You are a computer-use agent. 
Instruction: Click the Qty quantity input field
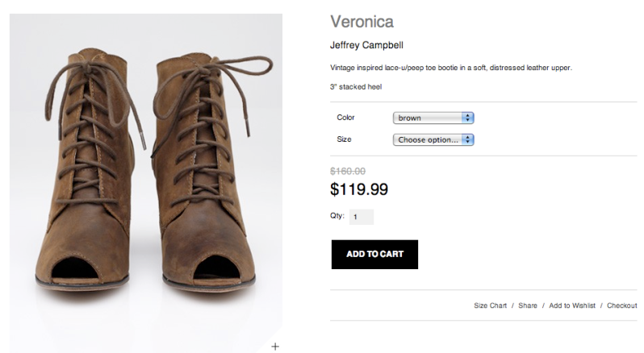pyautogui.click(x=362, y=217)
